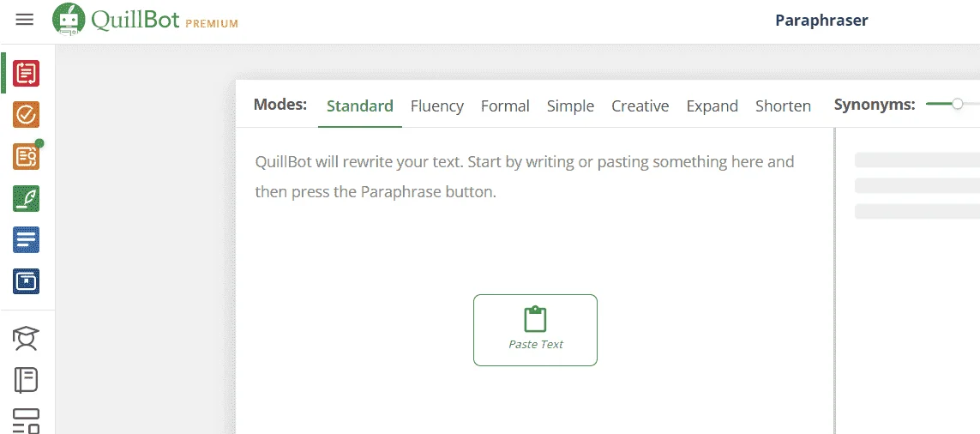Viewport: 980px width, 434px height.
Task: Open the Plagiarism Checker icon with green dot
Action: 27,156
